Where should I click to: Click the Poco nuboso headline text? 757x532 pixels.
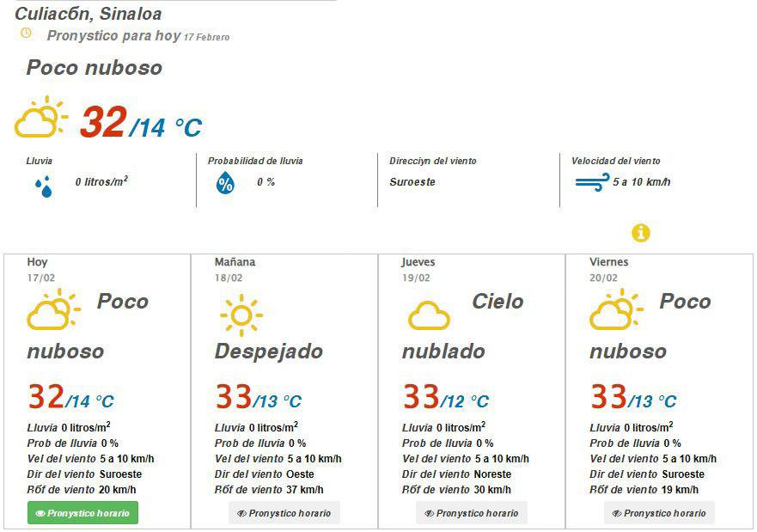click(x=93, y=68)
